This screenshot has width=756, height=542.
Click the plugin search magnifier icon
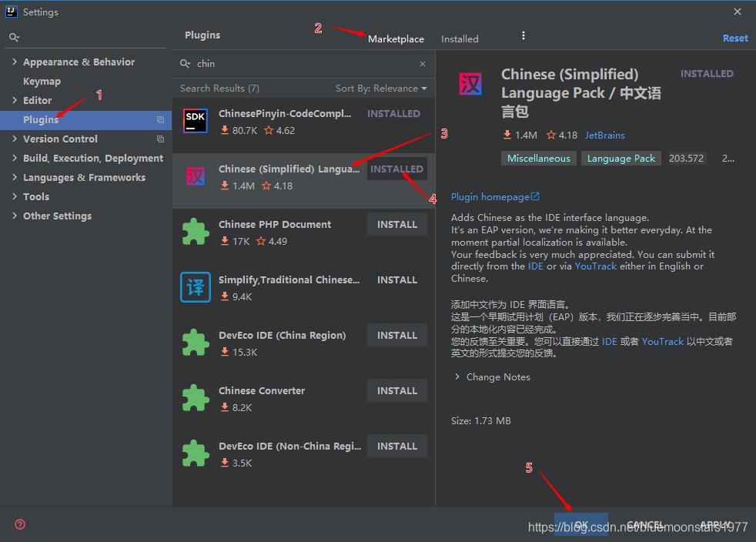(x=185, y=64)
